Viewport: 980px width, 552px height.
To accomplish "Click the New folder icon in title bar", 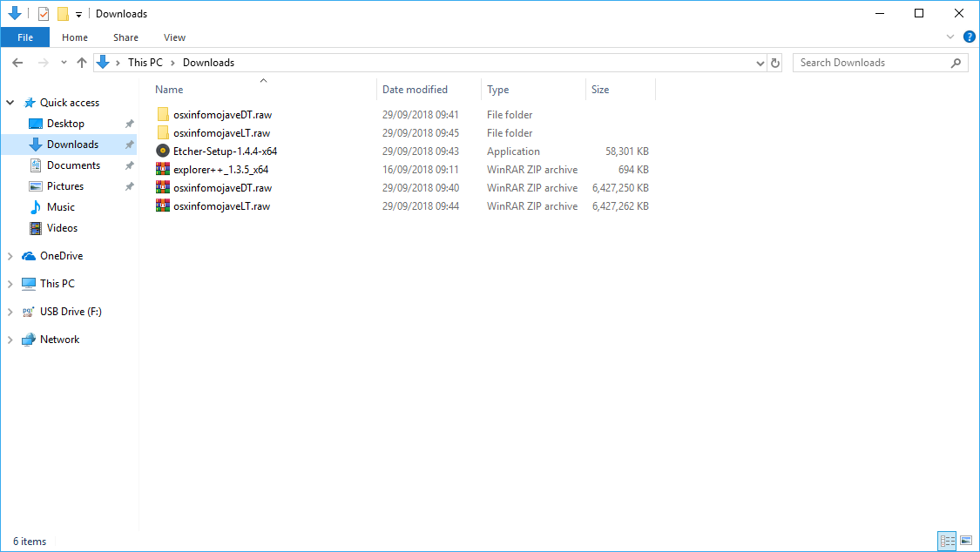I will pos(63,14).
